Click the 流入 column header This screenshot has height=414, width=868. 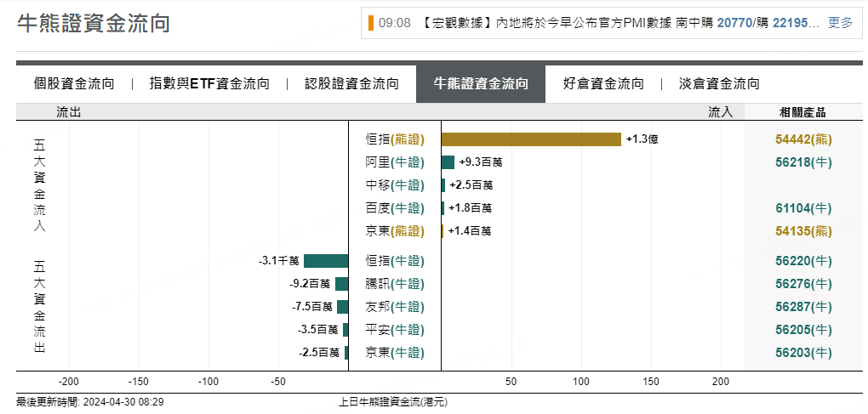[x=720, y=113]
